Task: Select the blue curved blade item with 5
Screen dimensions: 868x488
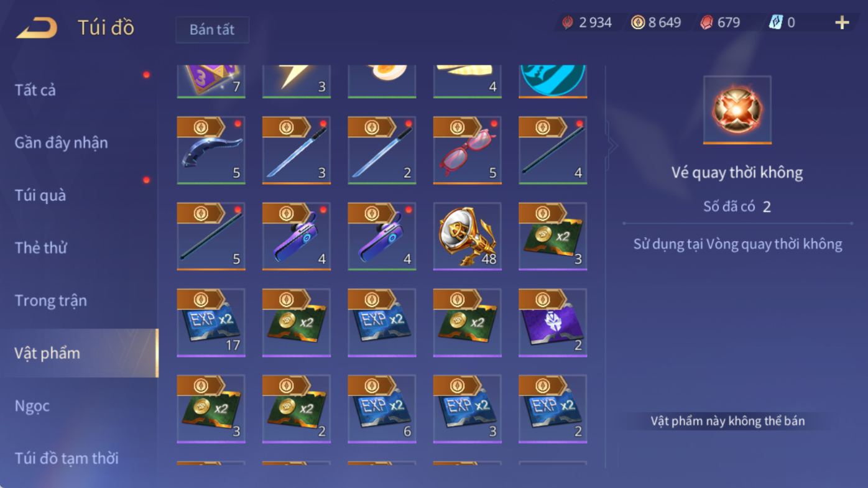Action: (211, 150)
